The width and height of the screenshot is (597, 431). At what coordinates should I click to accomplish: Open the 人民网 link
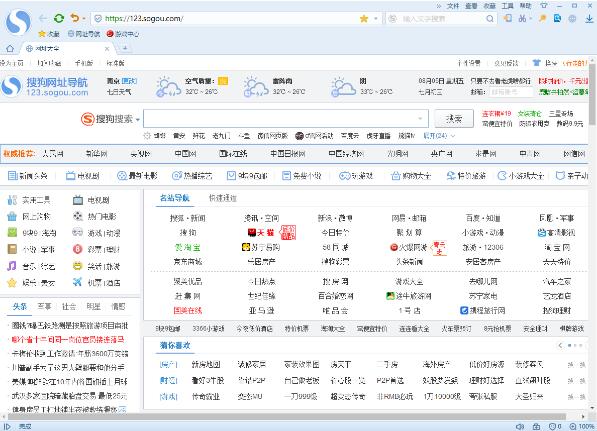pos(53,153)
